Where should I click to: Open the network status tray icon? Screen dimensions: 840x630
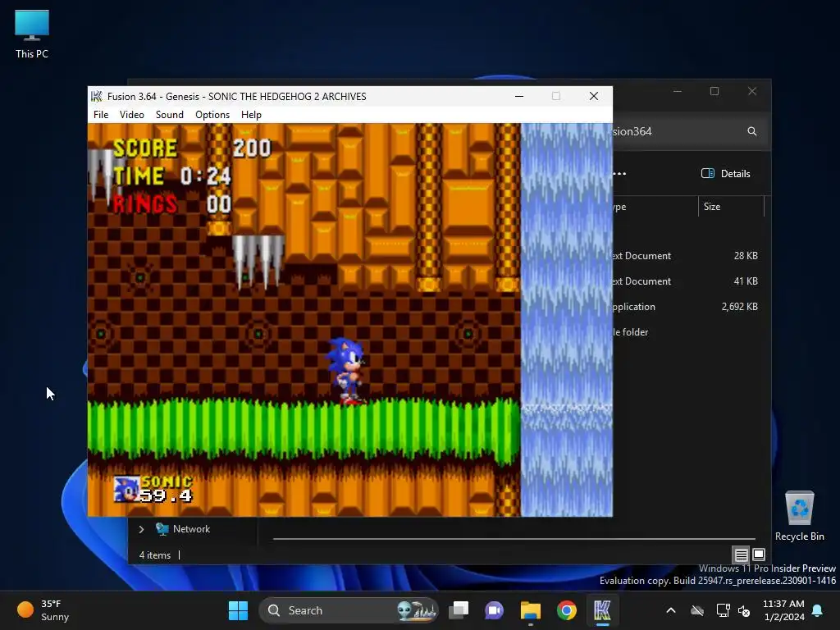724,610
